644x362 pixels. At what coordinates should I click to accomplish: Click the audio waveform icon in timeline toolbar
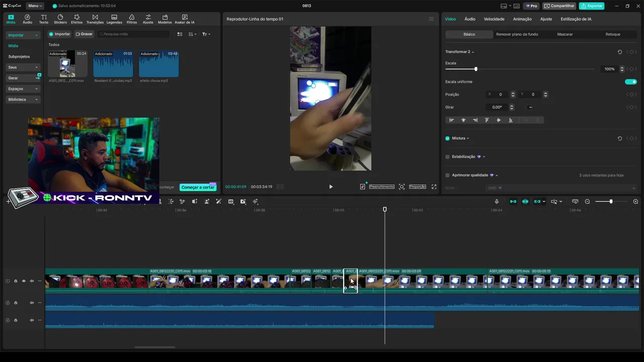(x=256, y=202)
